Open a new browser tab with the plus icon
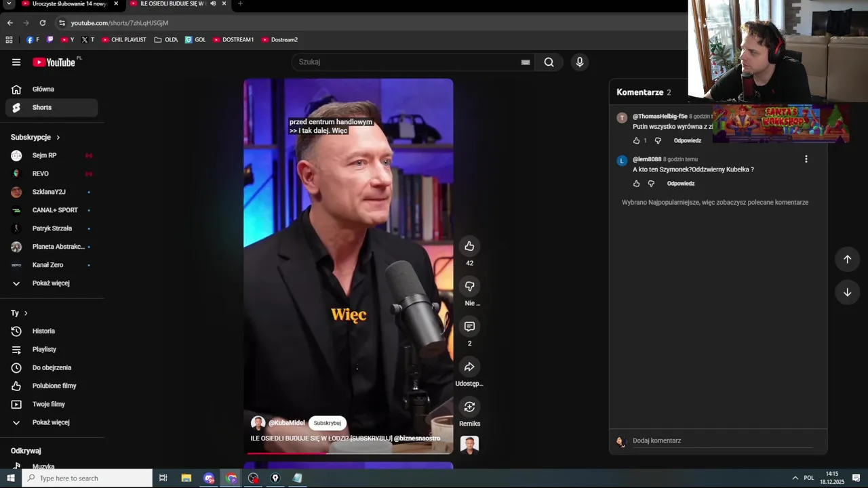The width and height of the screenshot is (868, 488). (x=240, y=3)
